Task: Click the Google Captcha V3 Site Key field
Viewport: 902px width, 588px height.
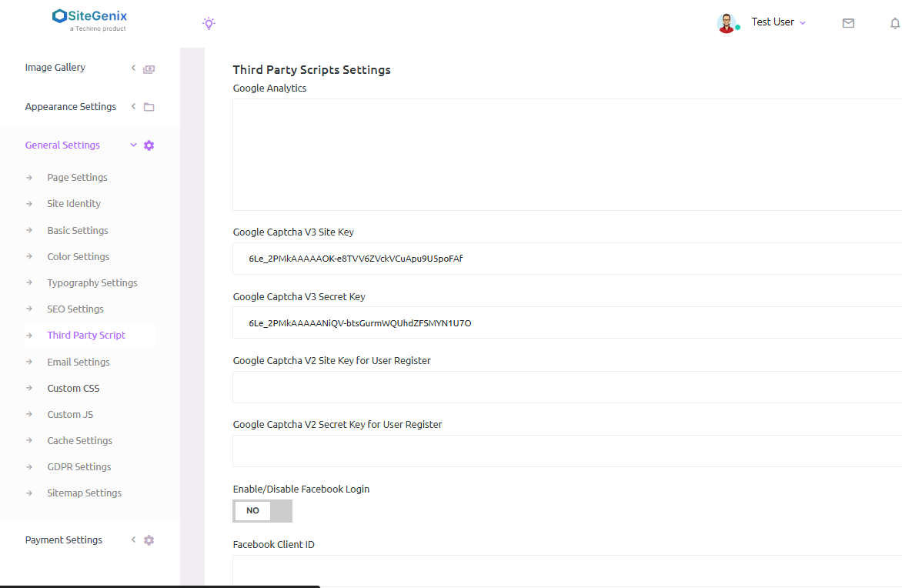Action: 566,259
